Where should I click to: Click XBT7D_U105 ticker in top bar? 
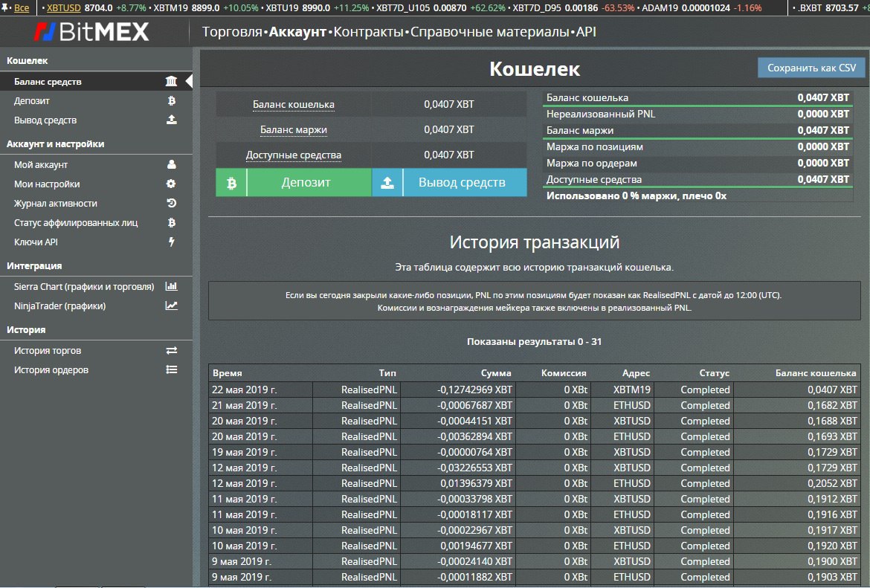(403, 7)
